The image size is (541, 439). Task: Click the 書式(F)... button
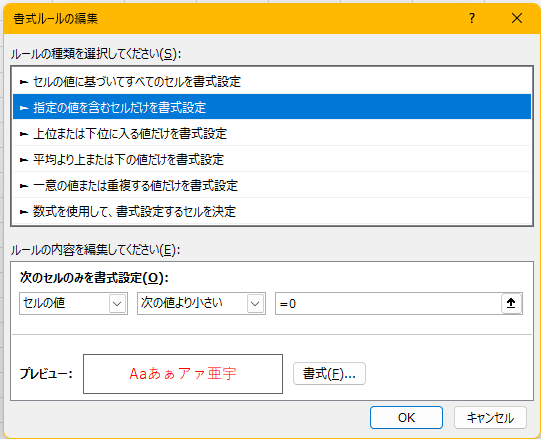coord(329,373)
